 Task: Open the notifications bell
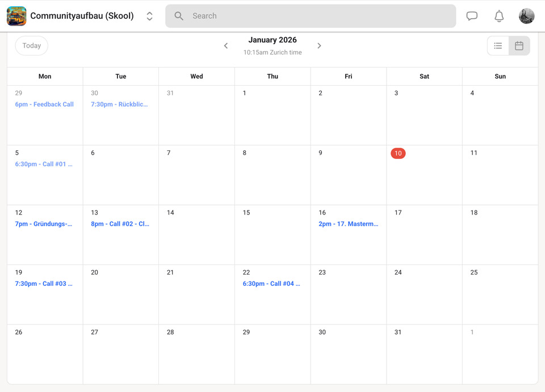[499, 16]
